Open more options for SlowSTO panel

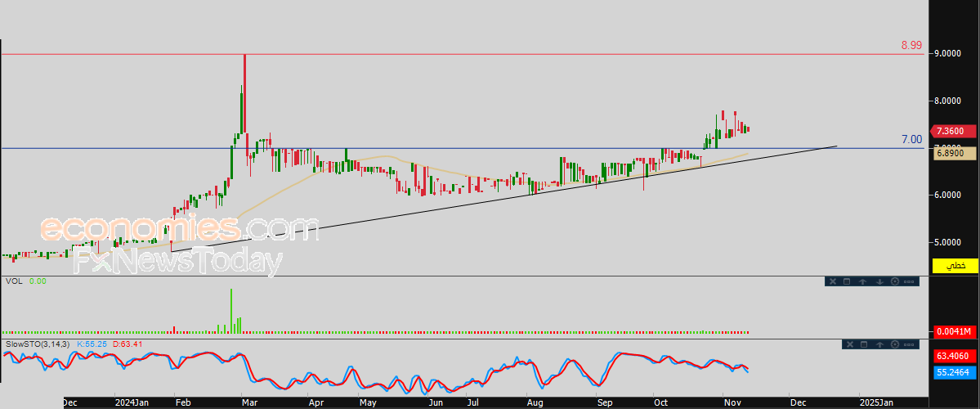910,344
